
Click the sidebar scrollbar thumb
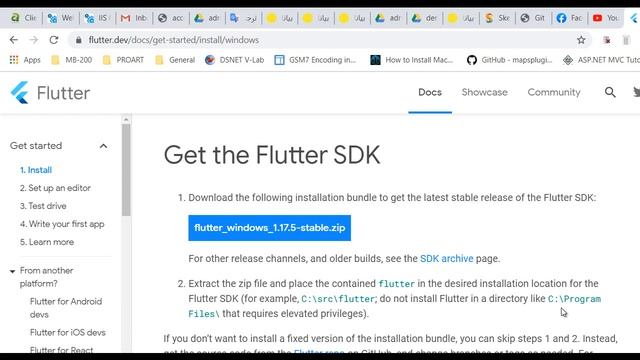(x=126, y=170)
